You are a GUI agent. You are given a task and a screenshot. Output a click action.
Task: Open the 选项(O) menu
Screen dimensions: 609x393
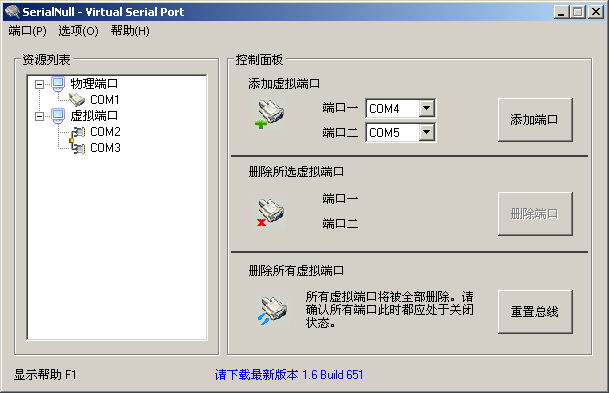pos(78,31)
